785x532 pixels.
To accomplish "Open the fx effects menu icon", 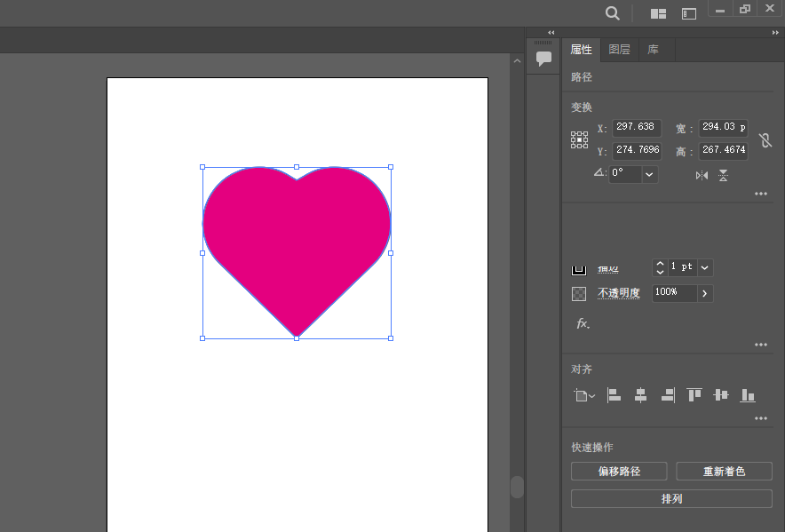I will tap(583, 323).
